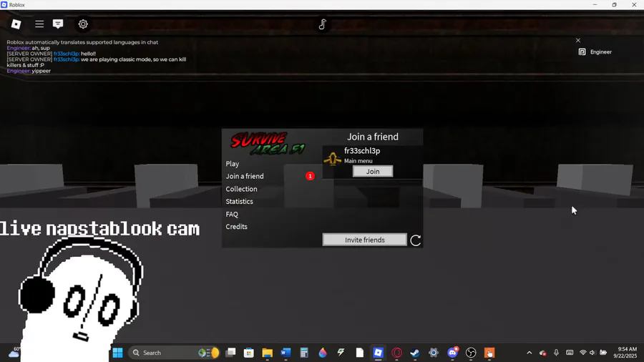
Task: Open the colorful droplet app on taskbar
Action: click(323, 353)
